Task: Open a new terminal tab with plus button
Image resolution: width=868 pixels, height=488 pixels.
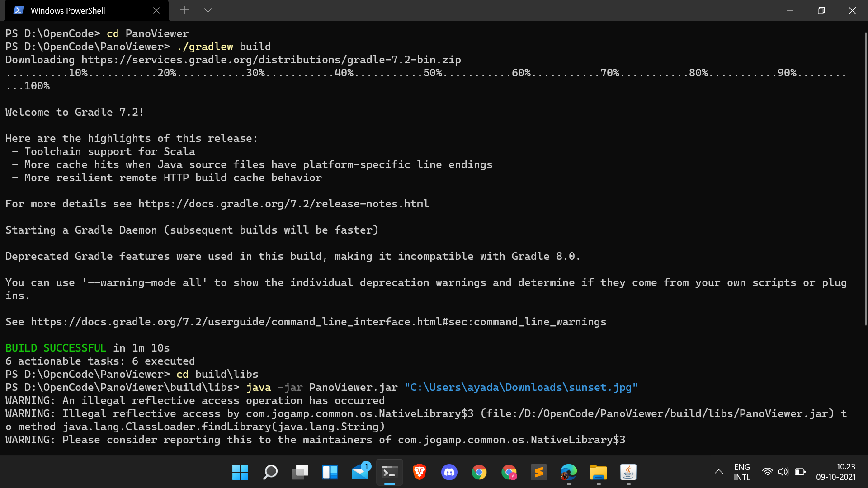Action: (184, 10)
